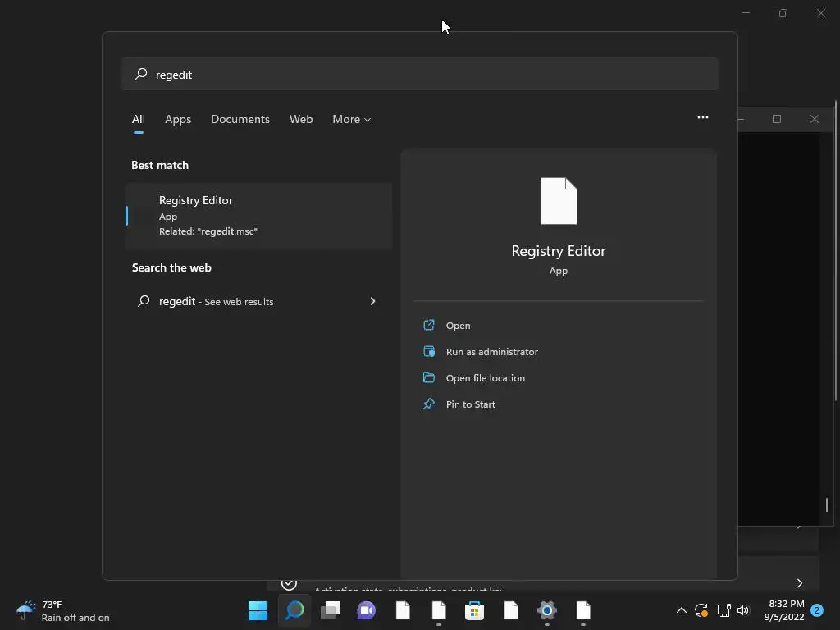Click the Search the web heading

pyautogui.click(x=171, y=267)
